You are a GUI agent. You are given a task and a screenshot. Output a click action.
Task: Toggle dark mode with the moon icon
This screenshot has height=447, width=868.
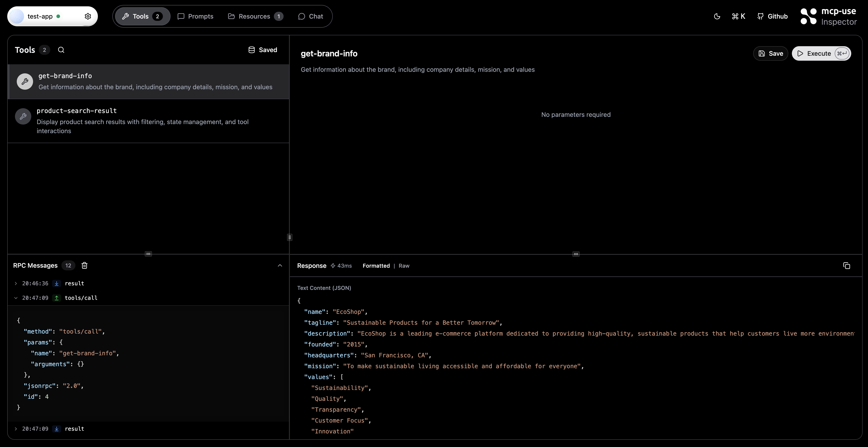click(x=717, y=16)
